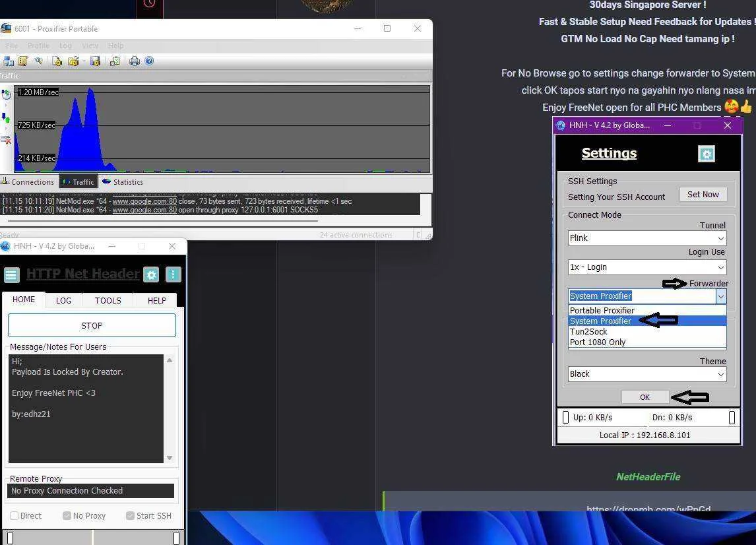
Task: Choose Portable Proxifier from Forwarder list
Action: pyautogui.click(x=647, y=310)
